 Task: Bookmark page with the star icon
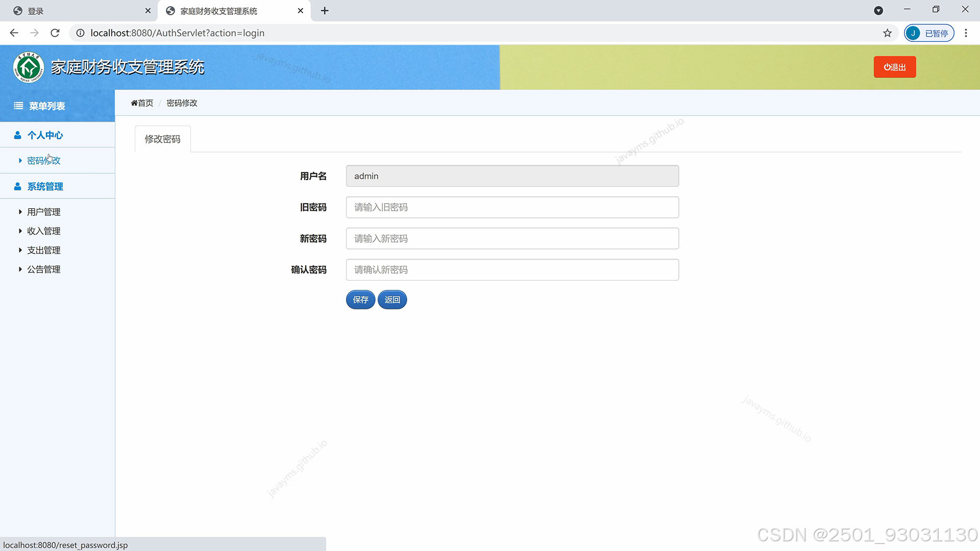(888, 33)
